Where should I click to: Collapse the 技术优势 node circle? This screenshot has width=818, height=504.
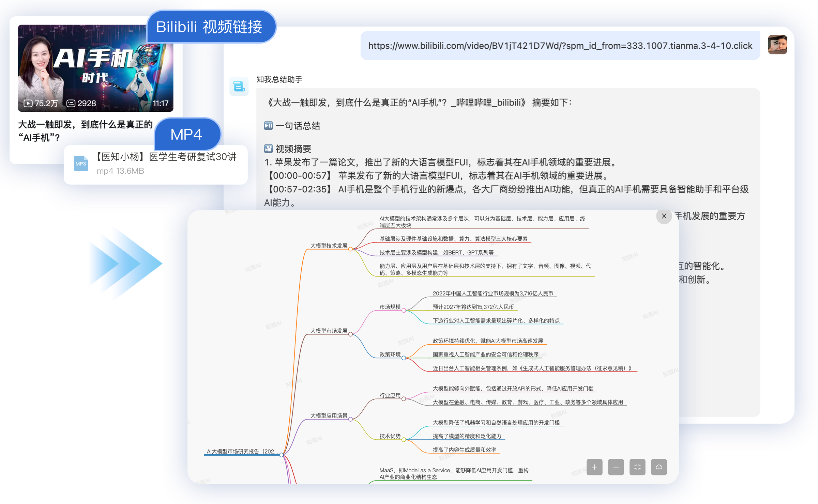click(x=404, y=440)
